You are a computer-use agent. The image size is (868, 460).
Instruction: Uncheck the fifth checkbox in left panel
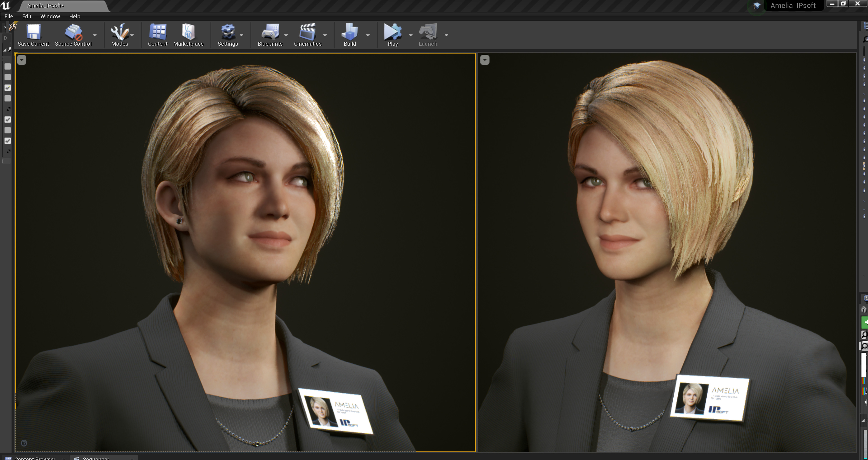point(7,120)
